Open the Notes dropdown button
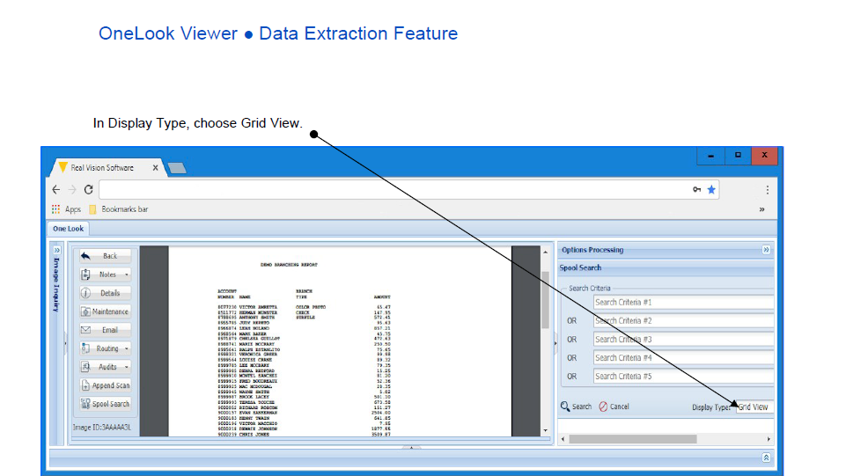The height and width of the screenshot is (476, 868). click(x=105, y=275)
